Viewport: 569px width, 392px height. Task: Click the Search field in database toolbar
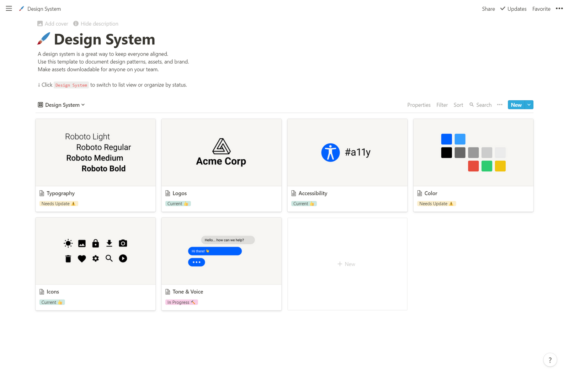480,105
